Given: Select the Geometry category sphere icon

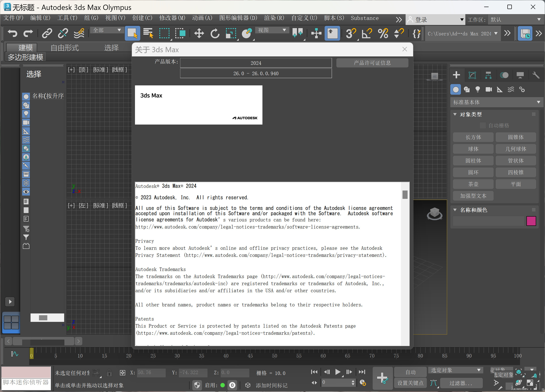Looking at the screenshot, I should click(x=456, y=90).
